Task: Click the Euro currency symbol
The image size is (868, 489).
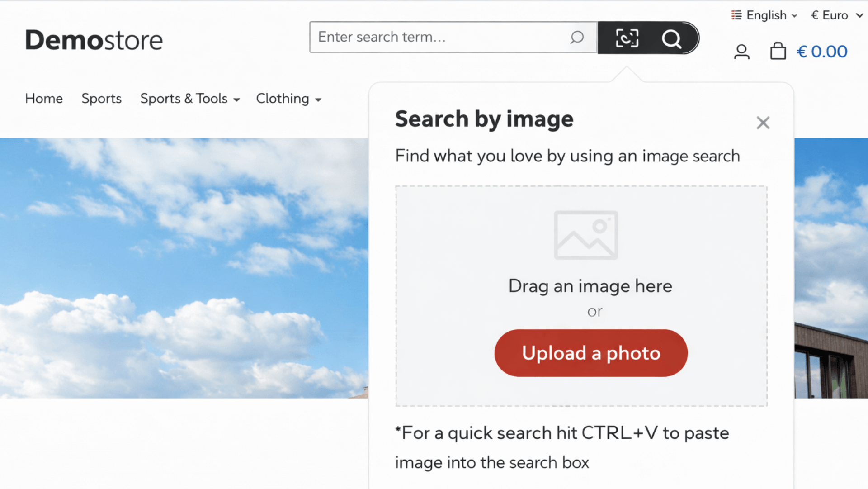Action: [x=814, y=14]
